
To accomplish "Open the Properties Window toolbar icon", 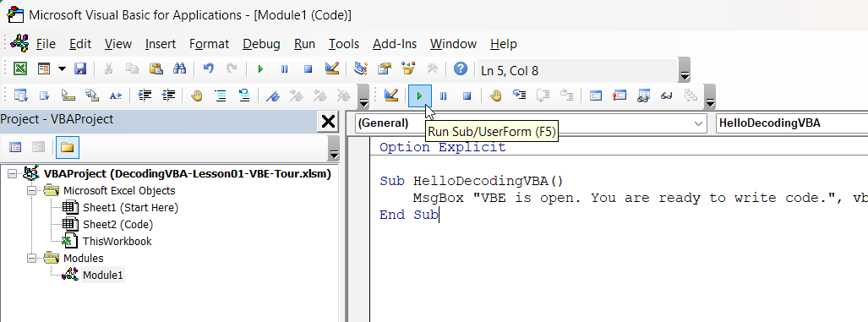I will pos(385,68).
